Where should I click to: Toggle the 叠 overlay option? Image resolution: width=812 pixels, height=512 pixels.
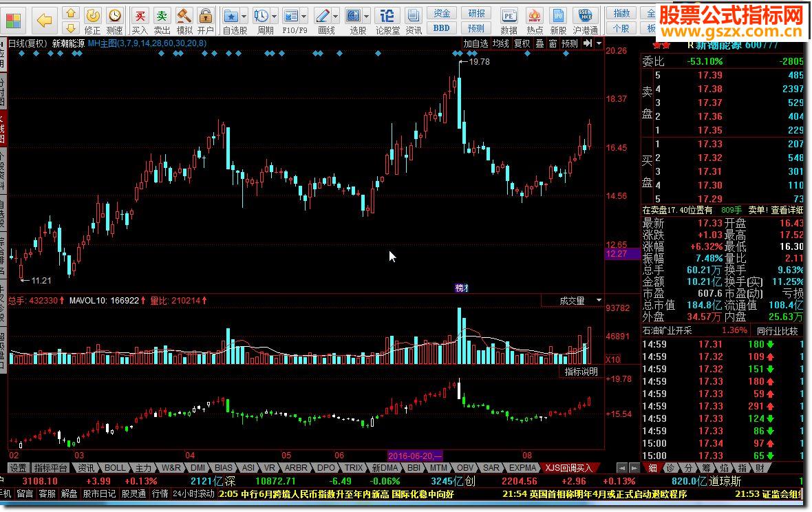pos(539,43)
